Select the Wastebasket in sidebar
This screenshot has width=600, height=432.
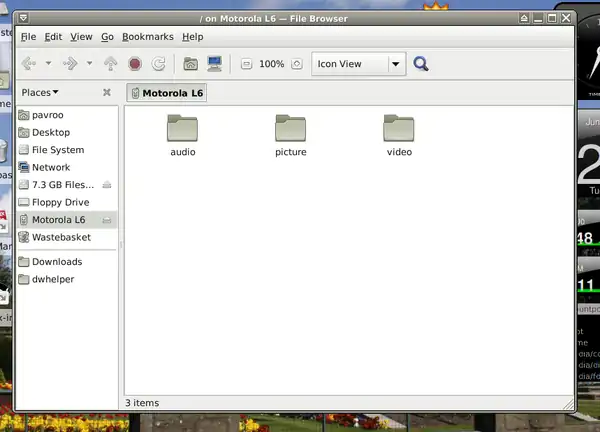point(61,237)
